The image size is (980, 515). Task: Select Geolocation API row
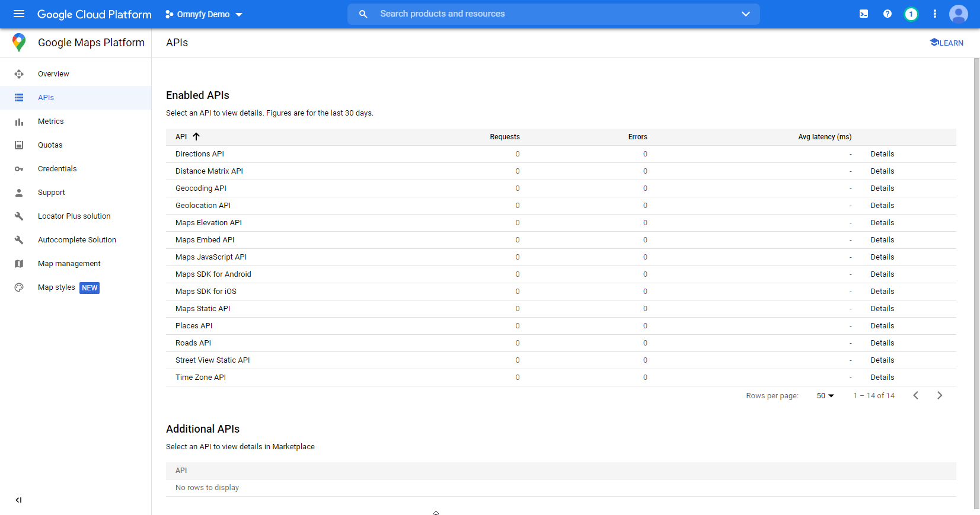[561, 206]
